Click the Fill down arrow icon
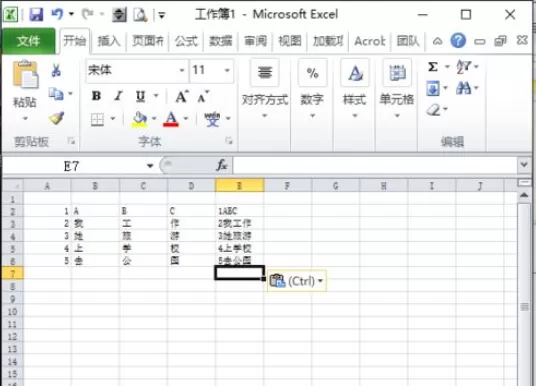This screenshot has height=386, width=536. coord(433,89)
